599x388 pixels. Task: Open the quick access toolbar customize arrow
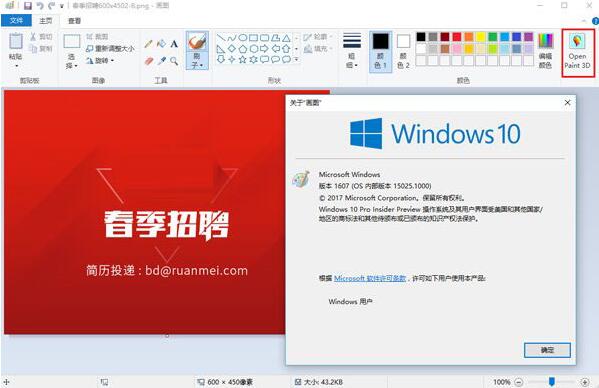[x=61, y=6]
